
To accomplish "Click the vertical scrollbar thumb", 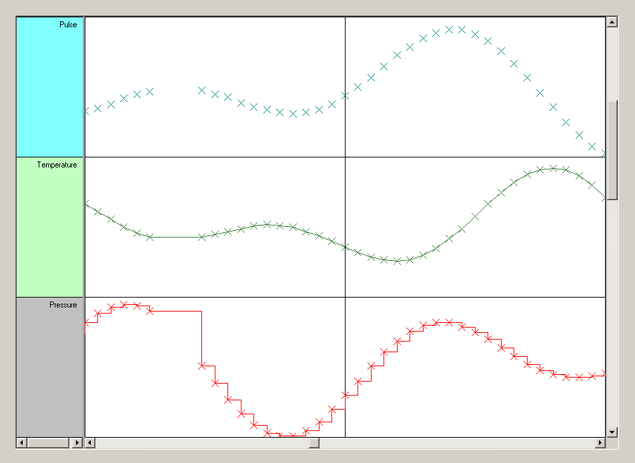I will tap(613, 150).
